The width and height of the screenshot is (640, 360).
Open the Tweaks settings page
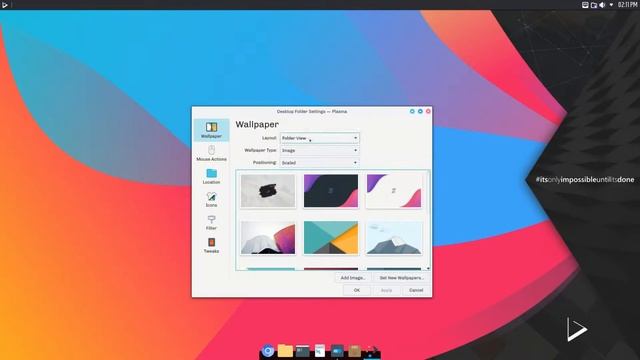tap(211, 245)
